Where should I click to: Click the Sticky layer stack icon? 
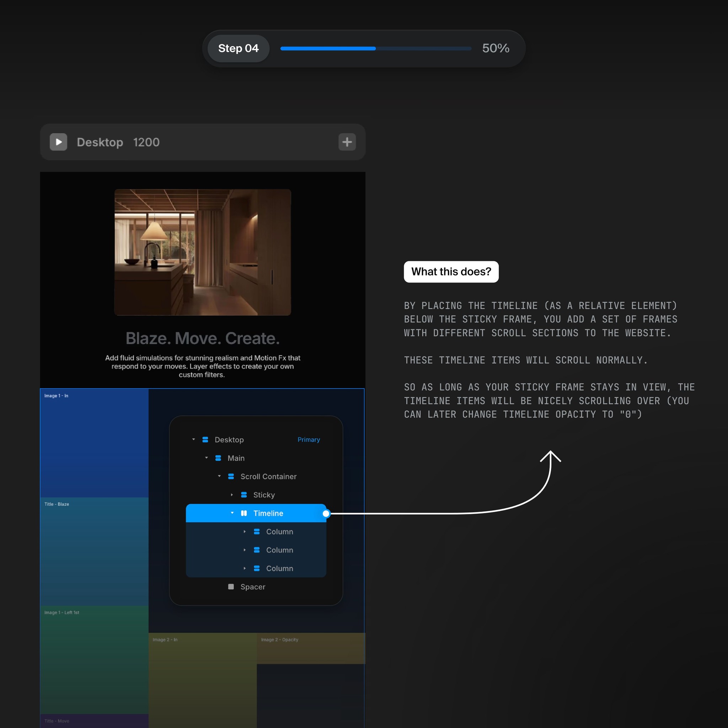point(243,495)
